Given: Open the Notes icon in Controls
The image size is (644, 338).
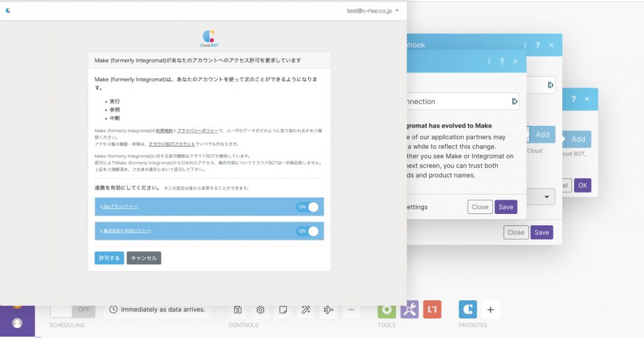Looking at the screenshot, I should point(283,310).
